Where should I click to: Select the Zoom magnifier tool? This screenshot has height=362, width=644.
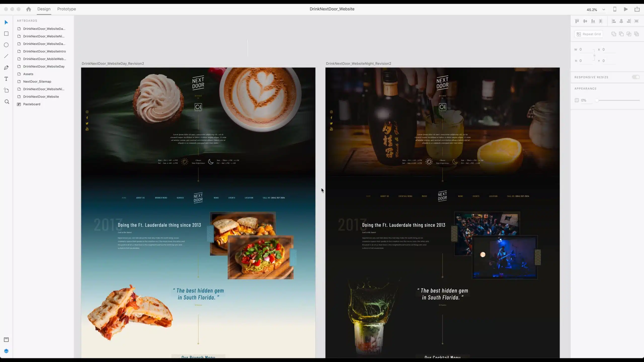[x=7, y=102]
